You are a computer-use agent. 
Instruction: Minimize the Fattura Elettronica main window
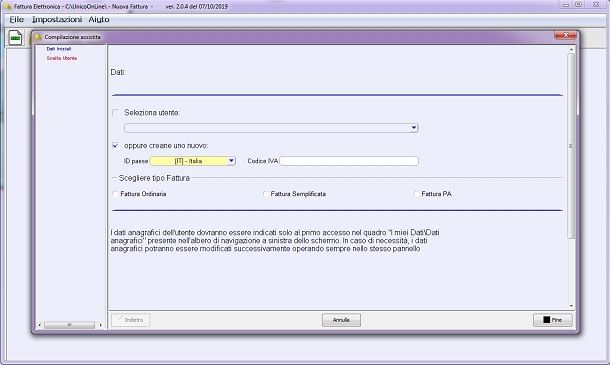566,5
